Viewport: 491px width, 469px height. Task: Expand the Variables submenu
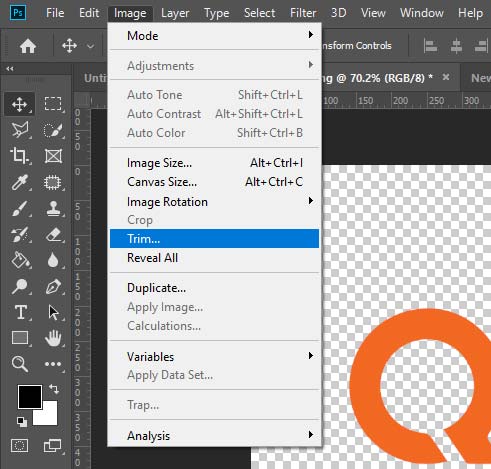[x=214, y=357]
